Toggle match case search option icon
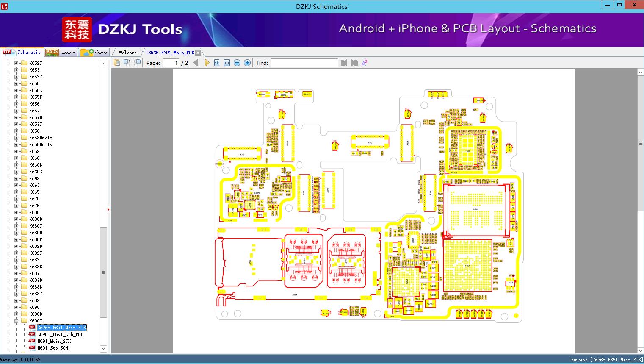The width and height of the screenshot is (644, 364). point(364,63)
